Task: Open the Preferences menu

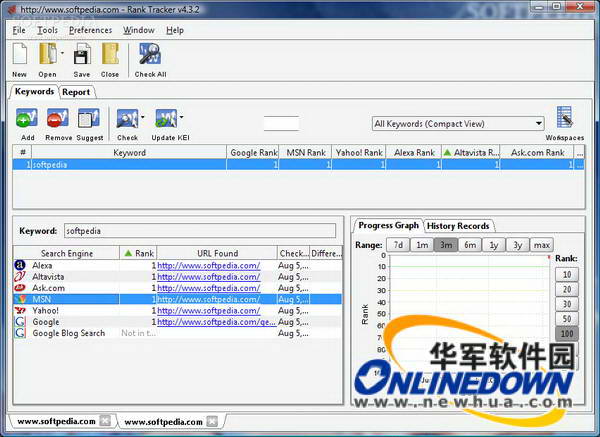Action: 90,30
